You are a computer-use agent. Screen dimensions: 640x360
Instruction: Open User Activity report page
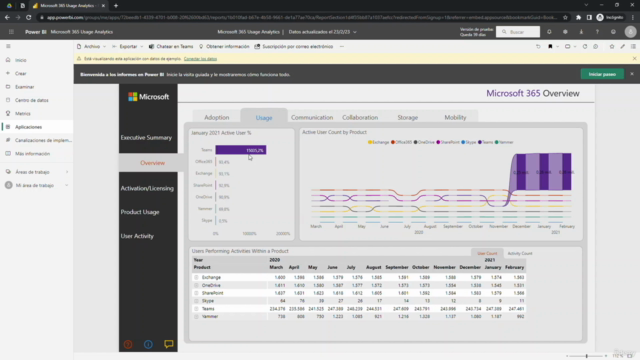point(137,236)
